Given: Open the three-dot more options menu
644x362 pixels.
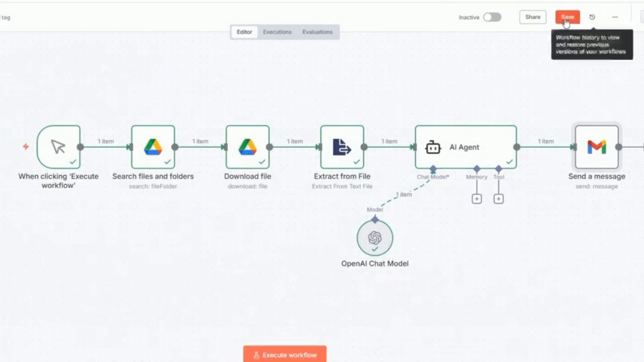Looking at the screenshot, I should coord(615,17).
